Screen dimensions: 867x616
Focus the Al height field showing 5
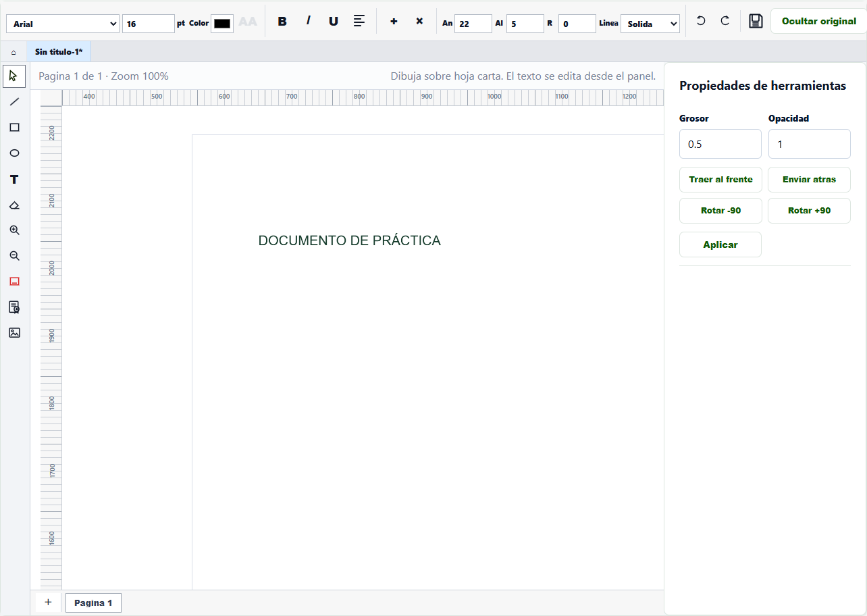[525, 24]
